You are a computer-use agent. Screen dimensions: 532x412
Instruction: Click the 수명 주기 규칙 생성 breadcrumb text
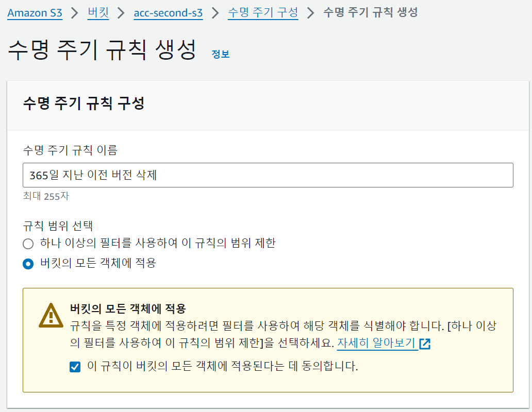(371, 12)
